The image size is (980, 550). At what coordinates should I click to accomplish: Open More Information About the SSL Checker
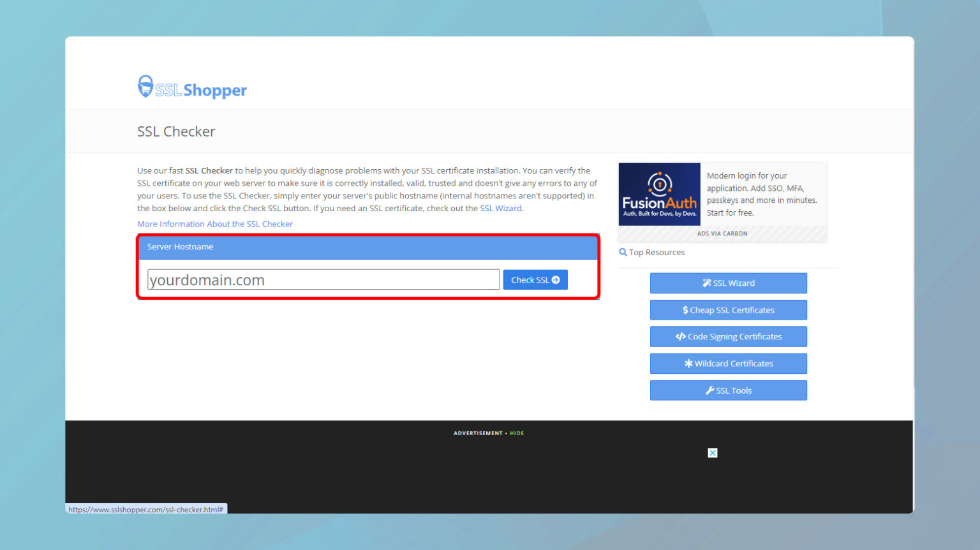[214, 224]
